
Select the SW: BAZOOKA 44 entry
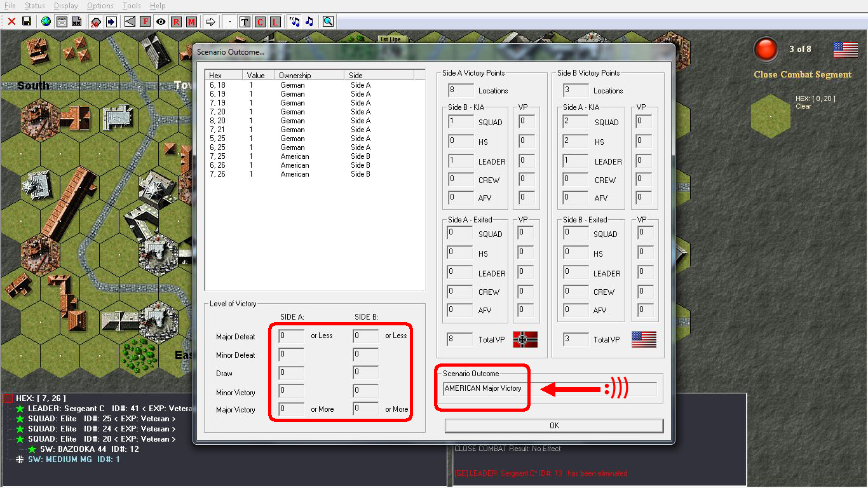click(90, 449)
